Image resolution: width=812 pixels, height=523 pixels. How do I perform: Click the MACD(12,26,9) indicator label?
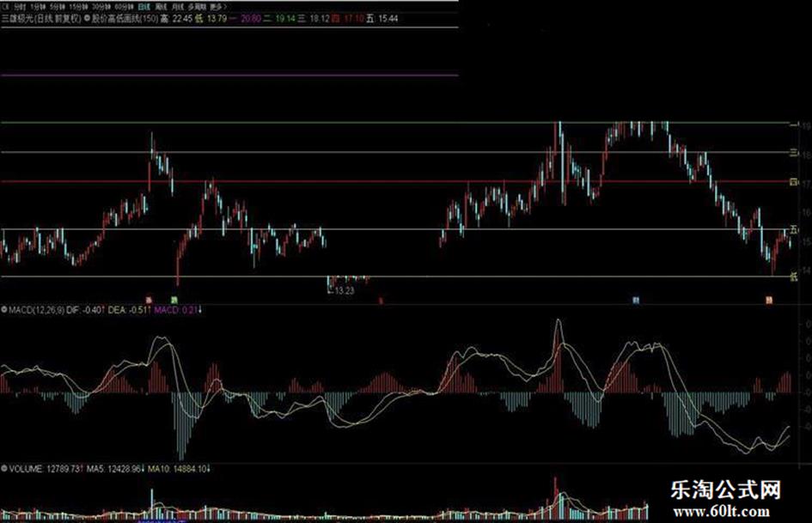click(36, 310)
